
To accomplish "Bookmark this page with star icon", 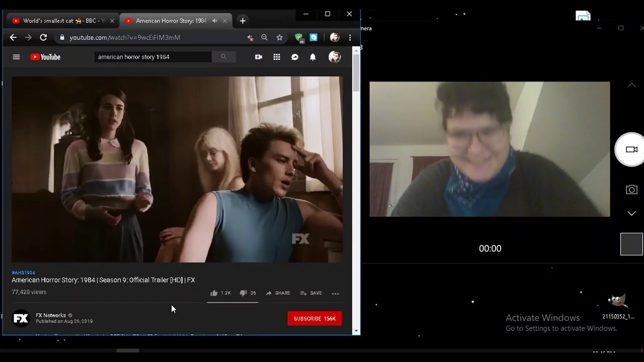I will (279, 37).
